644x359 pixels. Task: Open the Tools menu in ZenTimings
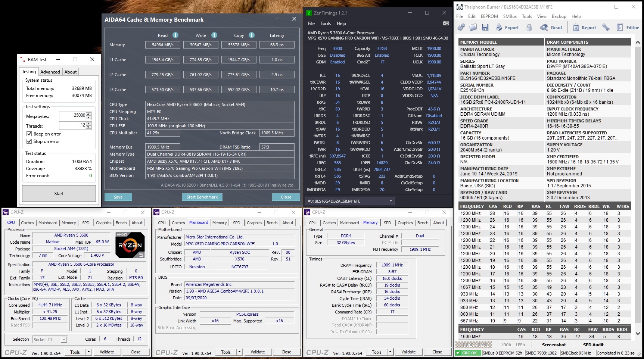(326, 24)
